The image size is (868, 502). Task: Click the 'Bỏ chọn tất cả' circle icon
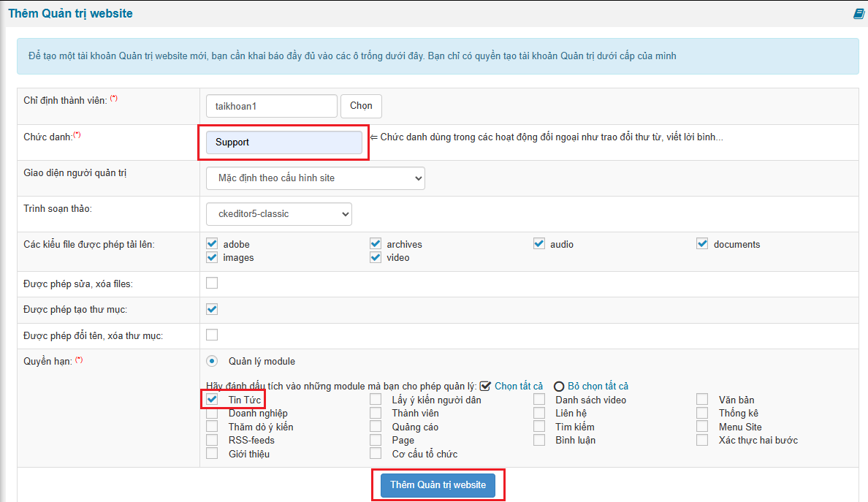pyautogui.click(x=559, y=387)
